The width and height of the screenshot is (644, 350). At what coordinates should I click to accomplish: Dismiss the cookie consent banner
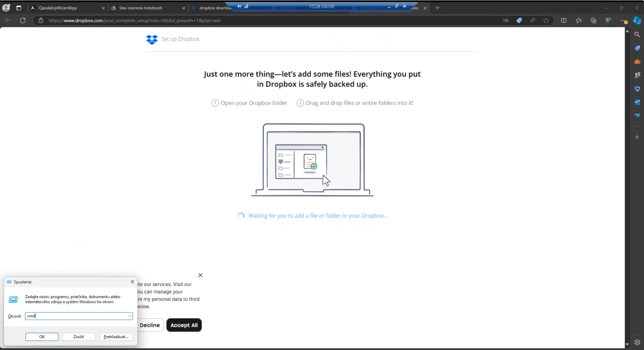[x=200, y=275]
